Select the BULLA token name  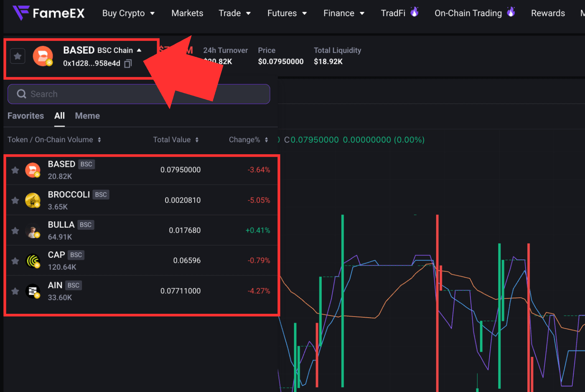[61, 225]
